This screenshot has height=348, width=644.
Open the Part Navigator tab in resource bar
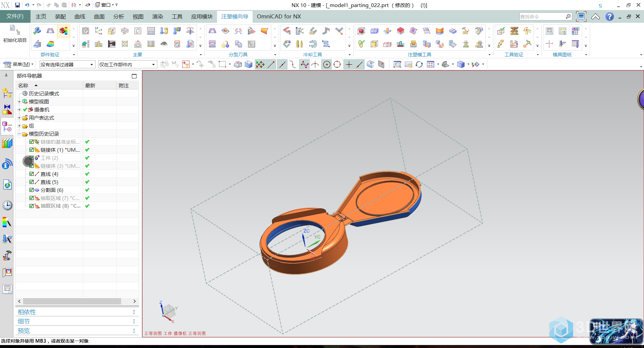point(7,127)
